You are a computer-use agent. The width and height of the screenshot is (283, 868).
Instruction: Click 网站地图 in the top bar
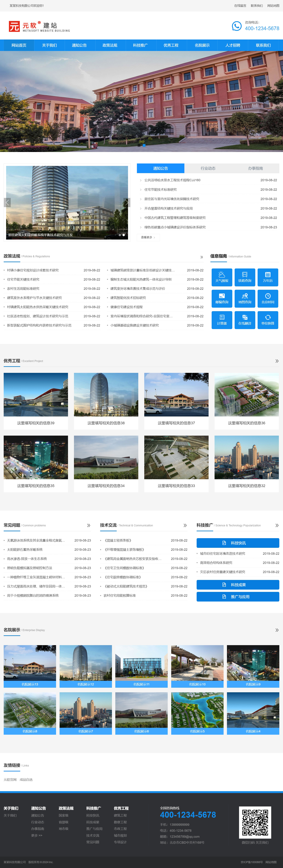[x=273, y=6]
